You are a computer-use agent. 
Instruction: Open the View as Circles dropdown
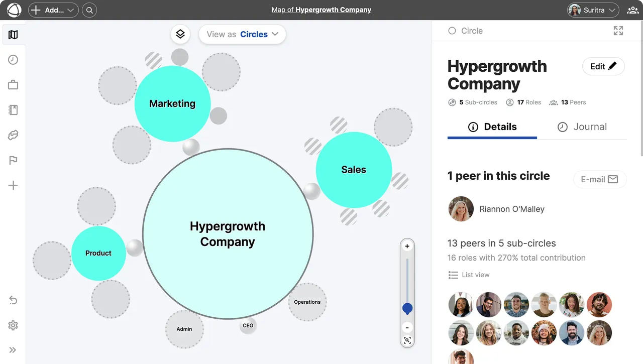[x=242, y=34]
